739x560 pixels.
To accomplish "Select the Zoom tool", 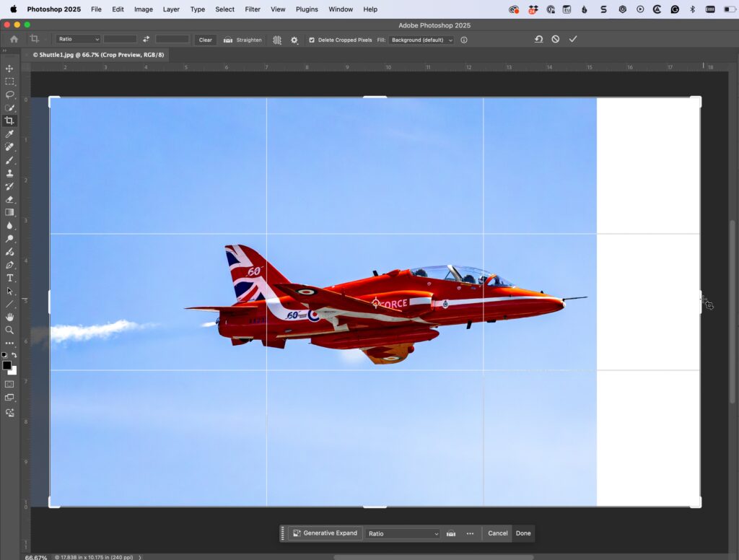I will tap(9, 330).
